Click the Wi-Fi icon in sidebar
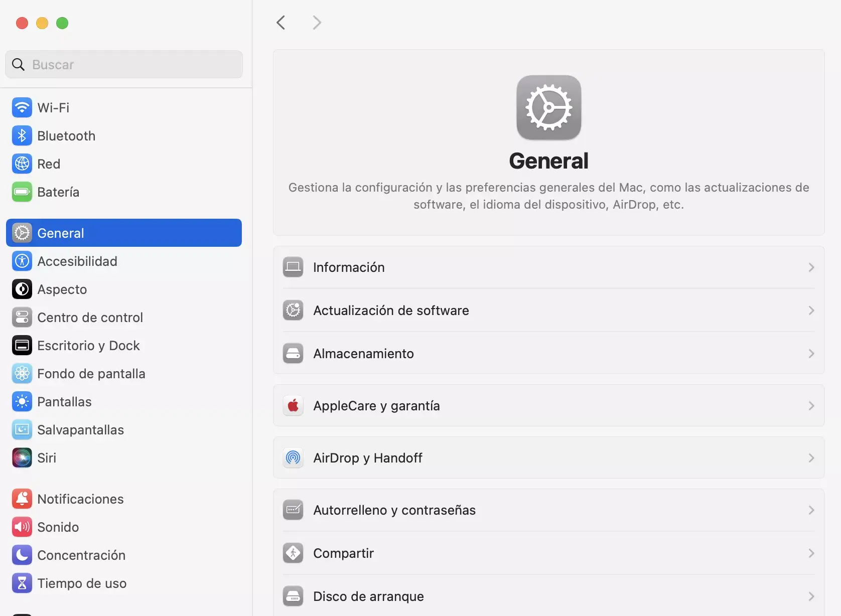Image resolution: width=841 pixels, height=616 pixels. [22, 107]
